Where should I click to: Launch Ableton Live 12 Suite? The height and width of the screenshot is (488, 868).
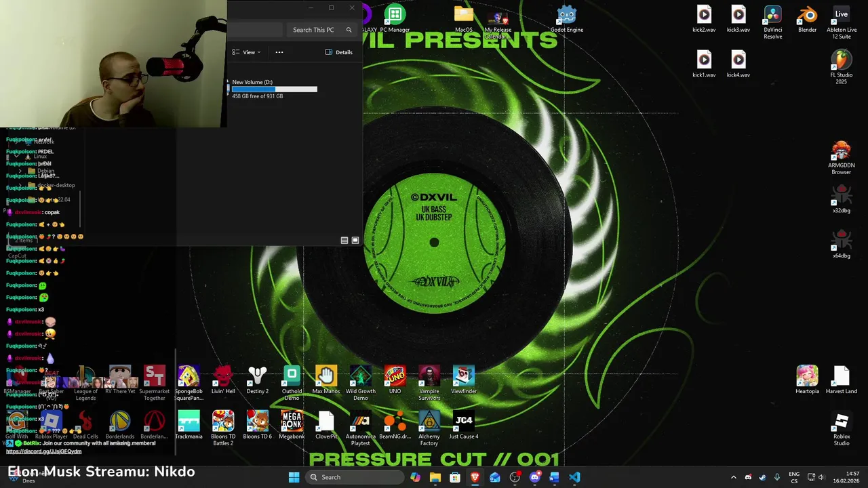coord(842,22)
